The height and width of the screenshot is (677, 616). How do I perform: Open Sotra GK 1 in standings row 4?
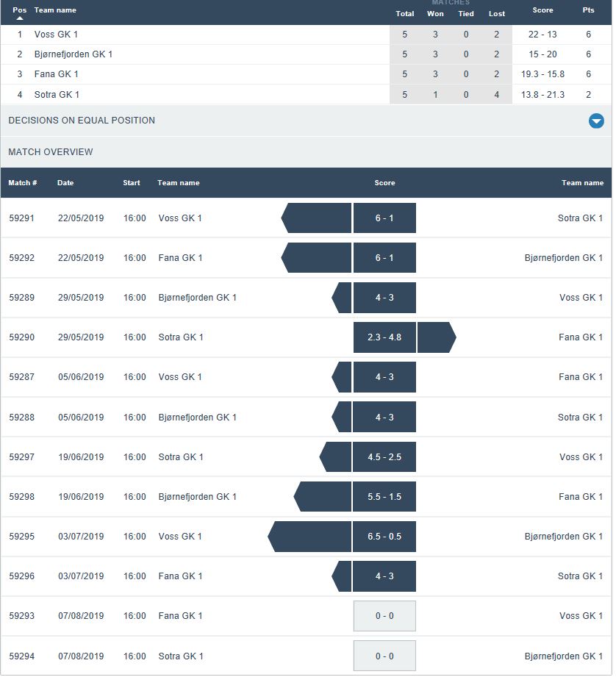(57, 95)
